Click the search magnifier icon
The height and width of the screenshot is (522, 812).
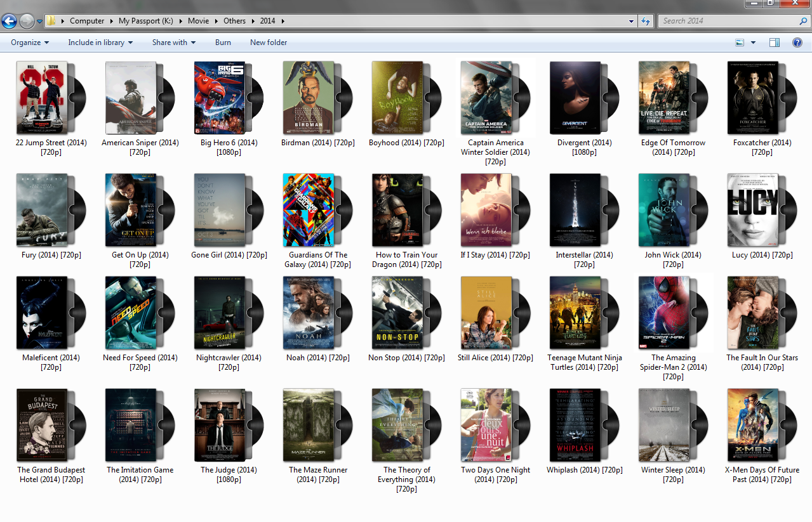point(803,21)
